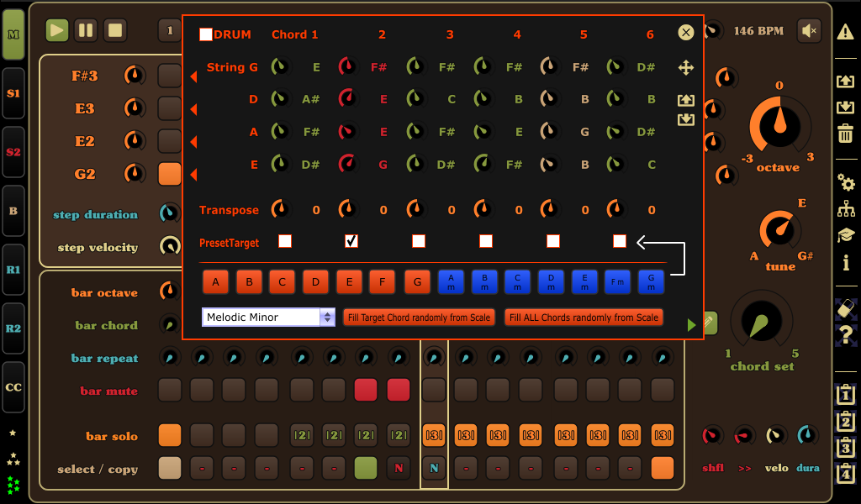
Task: Click the download chord set icon in dialog
Action: tap(686, 119)
